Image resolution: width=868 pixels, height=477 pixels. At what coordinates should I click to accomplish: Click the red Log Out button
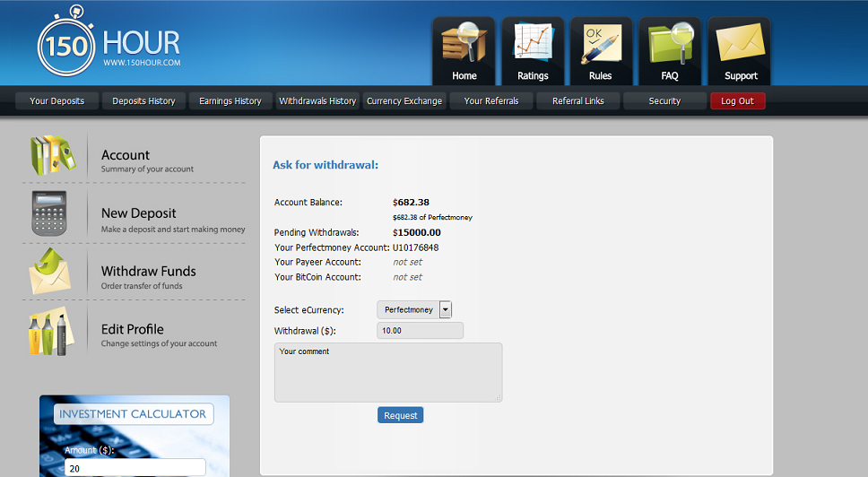pos(737,101)
